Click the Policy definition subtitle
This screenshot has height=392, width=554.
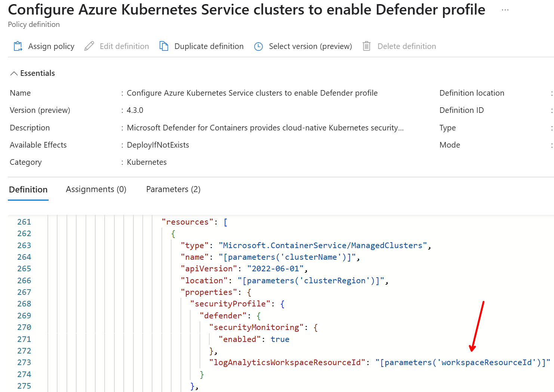click(x=34, y=24)
